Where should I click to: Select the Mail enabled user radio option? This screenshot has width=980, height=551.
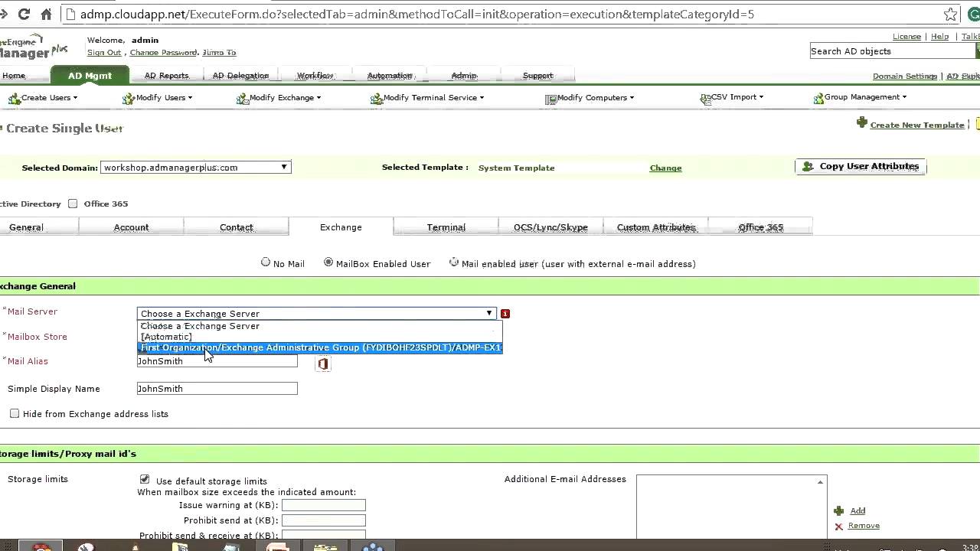[x=454, y=262]
